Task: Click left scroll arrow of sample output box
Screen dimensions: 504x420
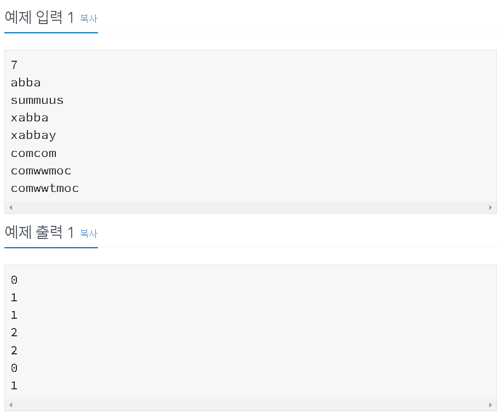Action: click(10, 405)
